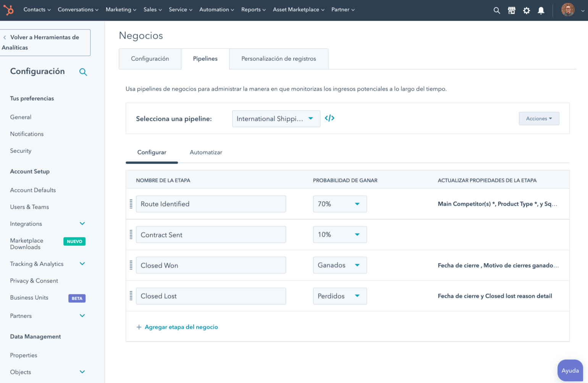Open the Contacts menu
This screenshot has width=588, height=383.
click(x=37, y=10)
